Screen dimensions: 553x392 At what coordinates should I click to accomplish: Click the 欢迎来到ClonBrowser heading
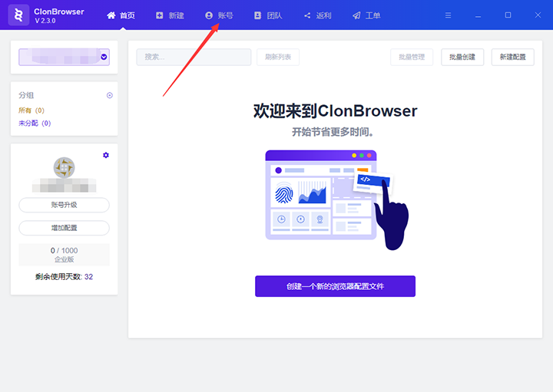[x=335, y=111]
